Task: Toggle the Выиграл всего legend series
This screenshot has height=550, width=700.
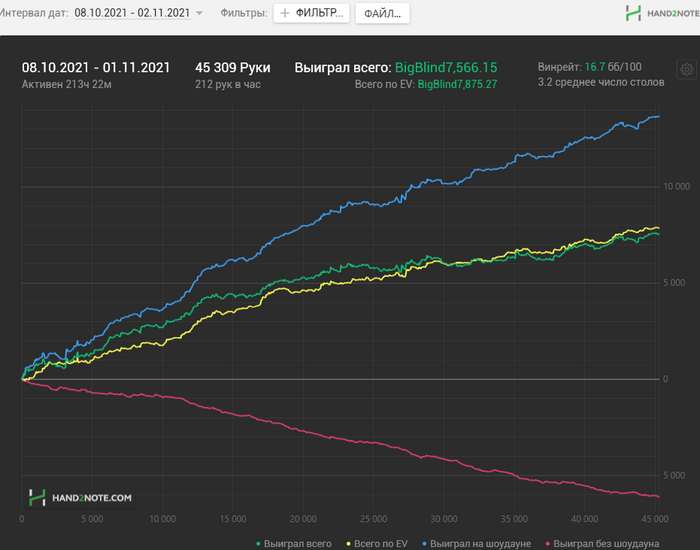Action: pos(293,544)
